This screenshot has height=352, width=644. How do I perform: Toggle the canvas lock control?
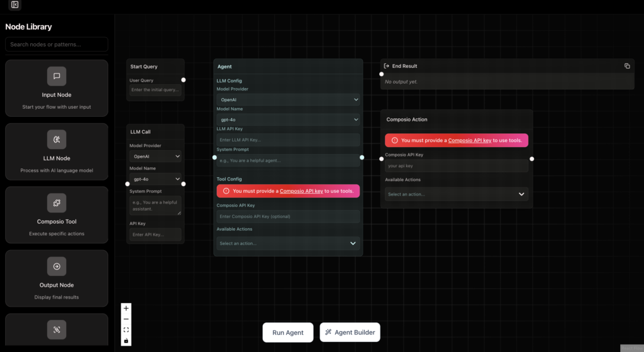(x=126, y=341)
